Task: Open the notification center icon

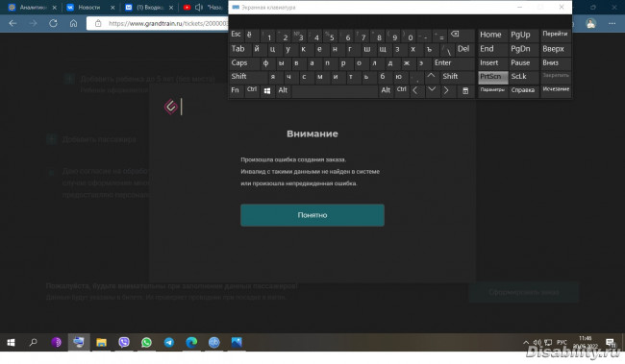Action: click(x=611, y=343)
